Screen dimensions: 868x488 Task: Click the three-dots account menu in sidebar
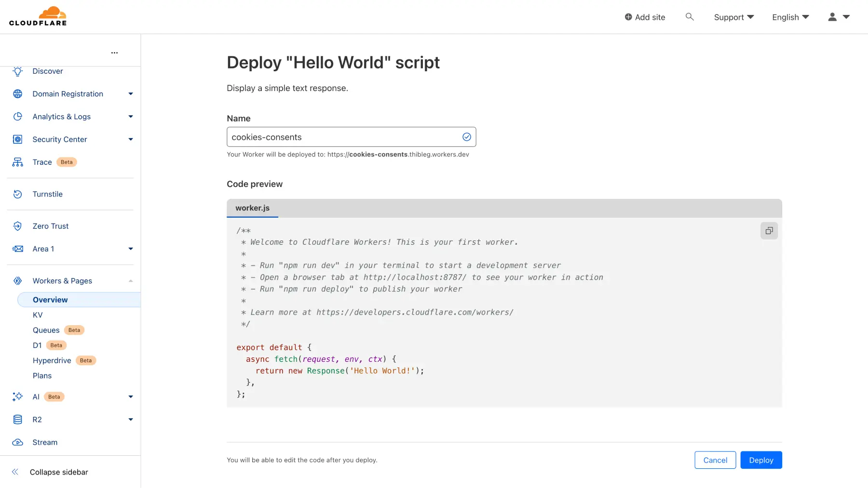click(114, 53)
